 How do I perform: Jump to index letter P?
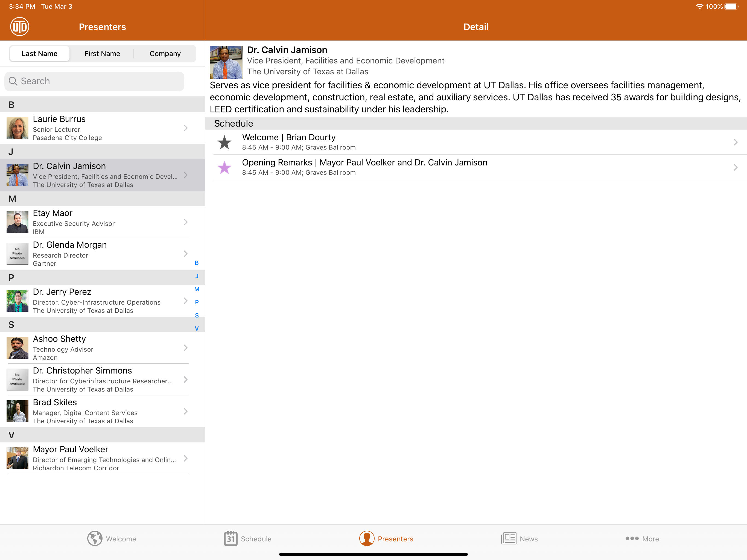pyautogui.click(x=197, y=302)
